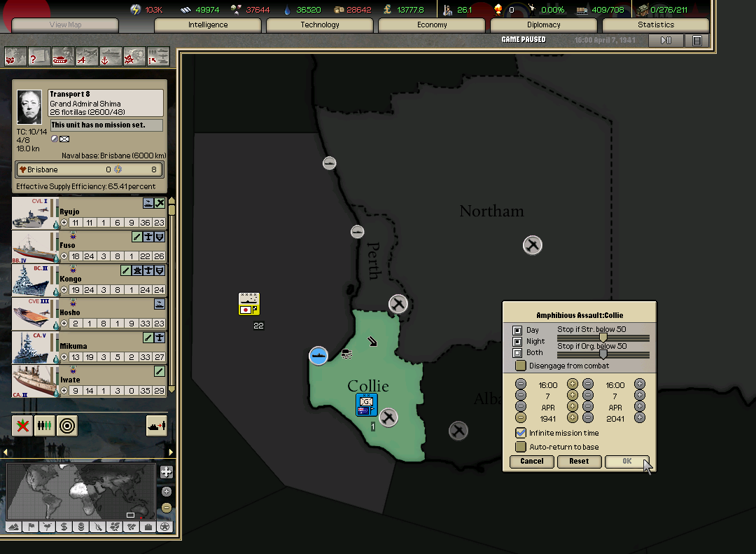Enable Auto-return to base option
The image size is (756, 554).
521,447
